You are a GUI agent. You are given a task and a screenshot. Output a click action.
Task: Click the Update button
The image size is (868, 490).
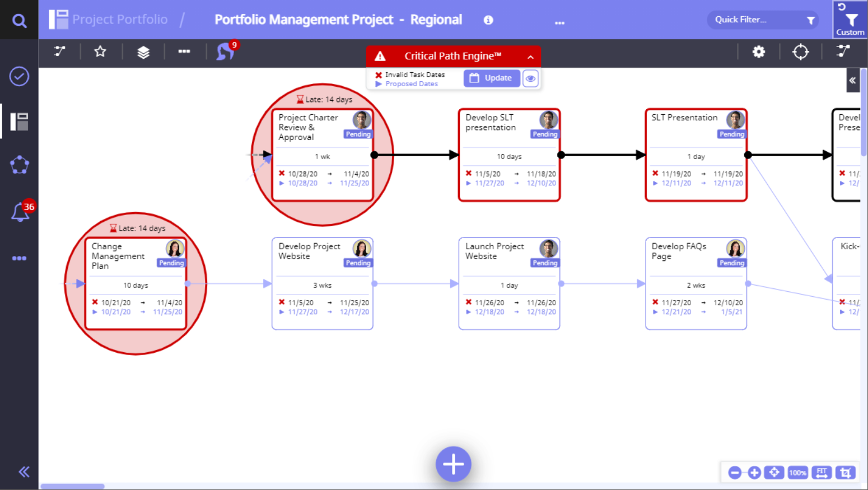(491, 78)
